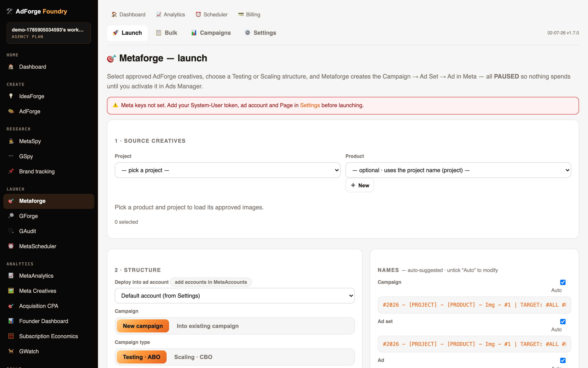588x368 pixels.
Task: Open the Product dropdown
Action: (x=458, y=170)
